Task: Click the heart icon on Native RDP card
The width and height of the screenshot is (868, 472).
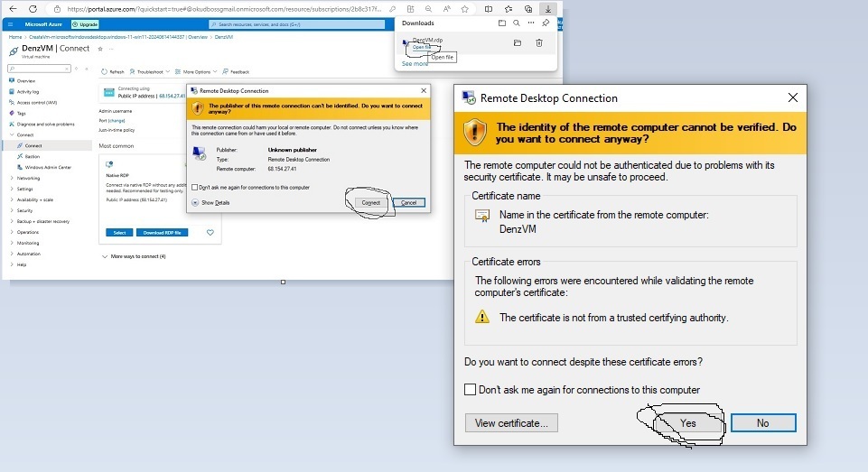Action: pyautogui.click(x=210, y=233)
